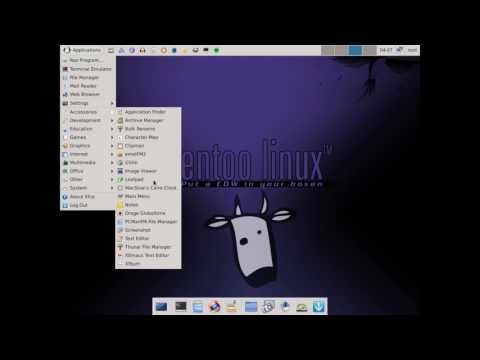Expand the System submenu
The width and height of the screenshot is (480, 360).
click(x=88, y=188)
